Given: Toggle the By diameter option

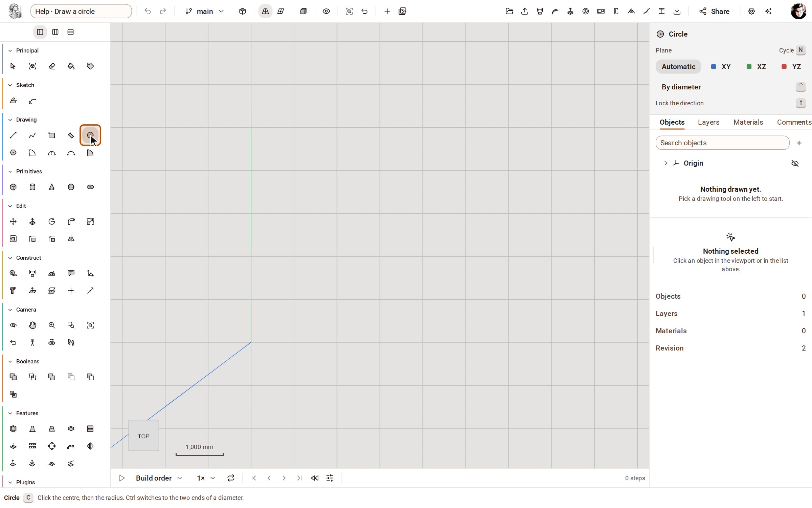Looking at the screenshot, I should pyautogui.click(x=730, y=87).
